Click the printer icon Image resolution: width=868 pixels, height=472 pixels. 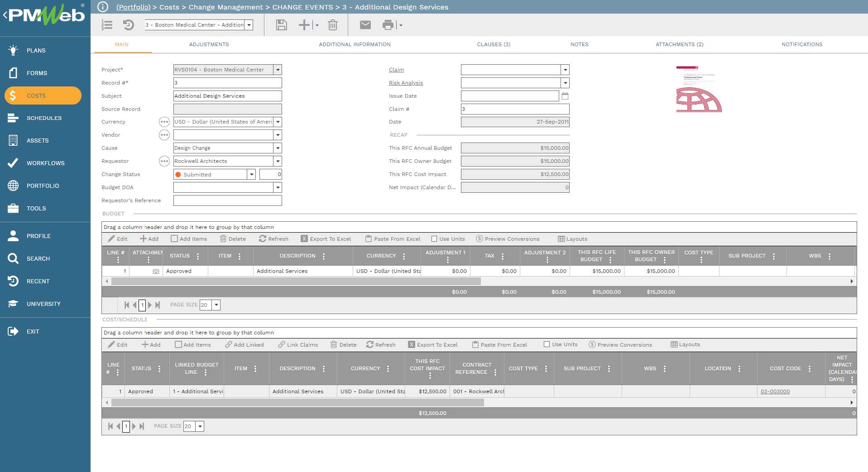click(x=388, y=25)
